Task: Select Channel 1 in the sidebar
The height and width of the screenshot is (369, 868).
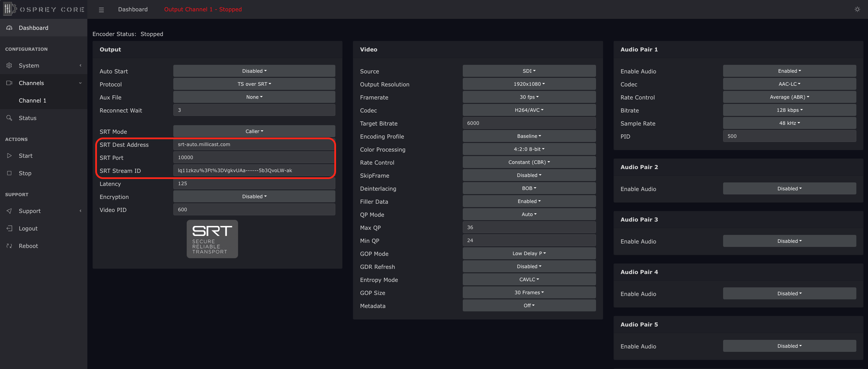Action: point(33,100)
